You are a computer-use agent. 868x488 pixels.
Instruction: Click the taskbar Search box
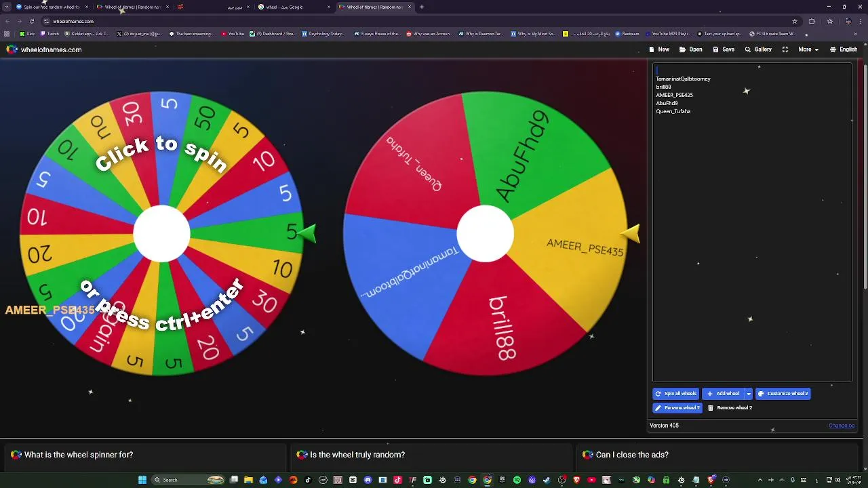coord(189,480)
